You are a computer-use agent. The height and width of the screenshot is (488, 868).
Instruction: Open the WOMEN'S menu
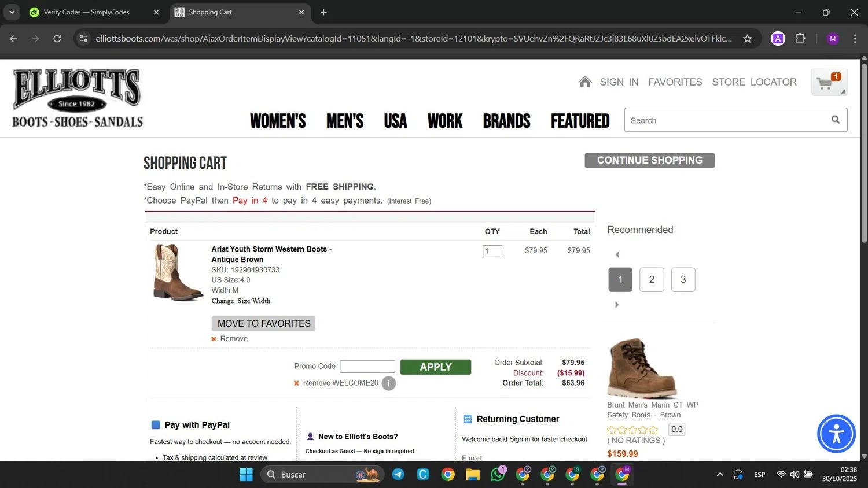point(278,121)
